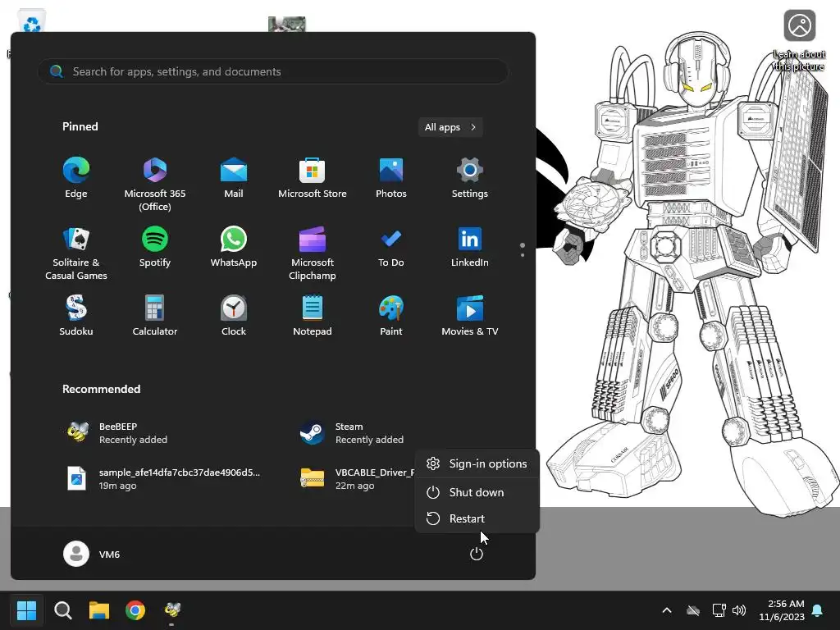Click the OneDrive cloud tray icon
Viewport: 840px width, 630px height.
[x=693, y=610]
